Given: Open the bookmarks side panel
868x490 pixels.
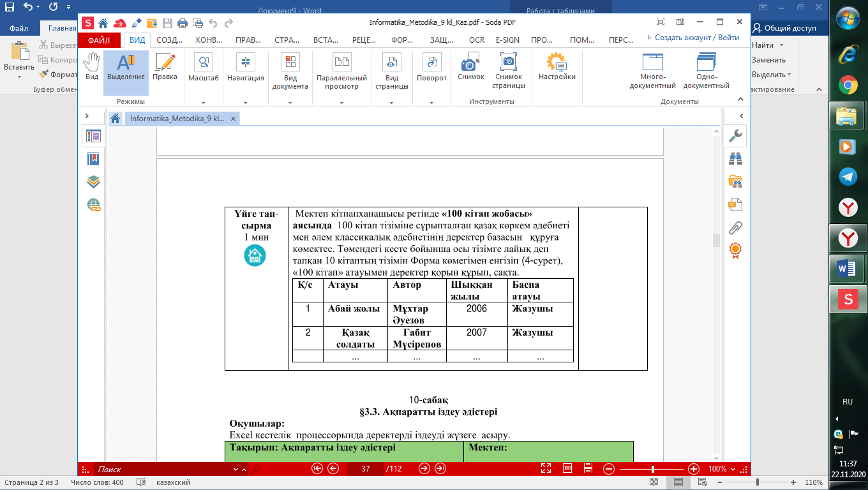Looking at the screenshot, I should point(94,159).
